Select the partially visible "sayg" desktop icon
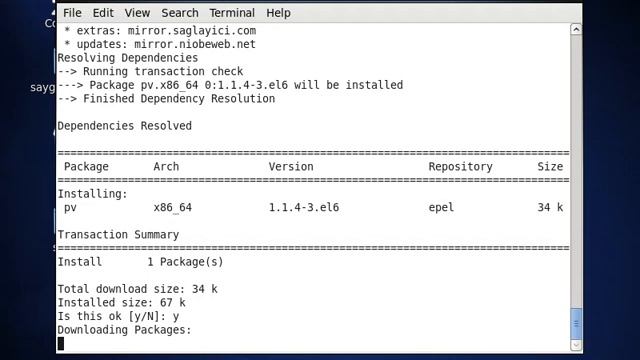The height and width of the screenshot is (360, 640). tap(42, 87)
